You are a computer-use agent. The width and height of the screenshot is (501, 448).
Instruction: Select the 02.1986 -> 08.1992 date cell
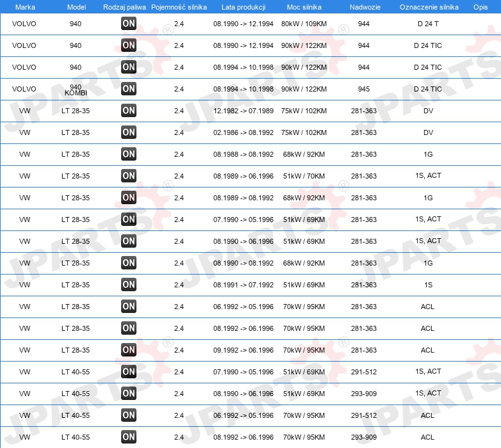point(243,132)
